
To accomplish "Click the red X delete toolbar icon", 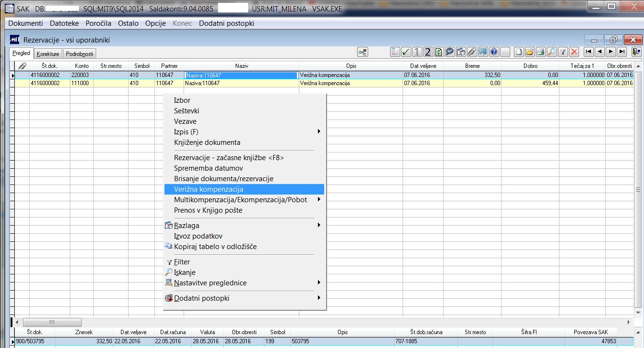I will 574,52.
